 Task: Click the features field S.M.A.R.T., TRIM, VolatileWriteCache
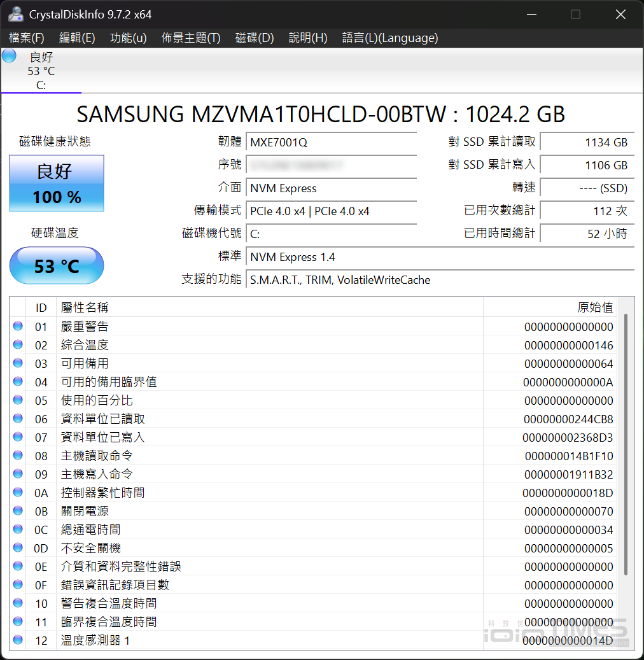440,279
